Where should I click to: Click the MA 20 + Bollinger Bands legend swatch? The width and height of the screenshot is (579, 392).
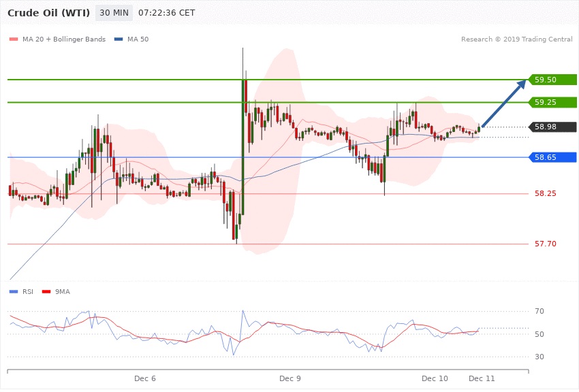[x=13, y=39]
